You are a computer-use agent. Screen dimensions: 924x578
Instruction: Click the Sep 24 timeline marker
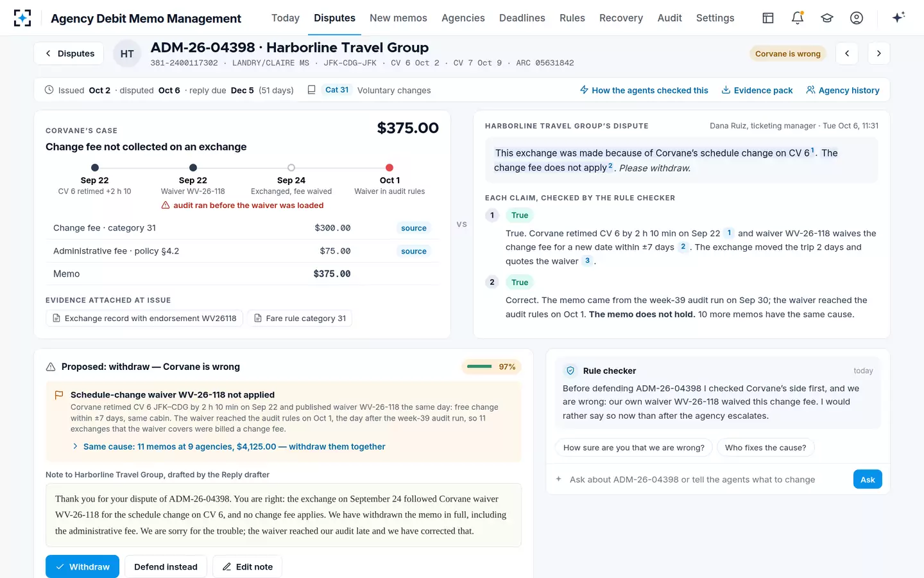(x=291, y=168)
